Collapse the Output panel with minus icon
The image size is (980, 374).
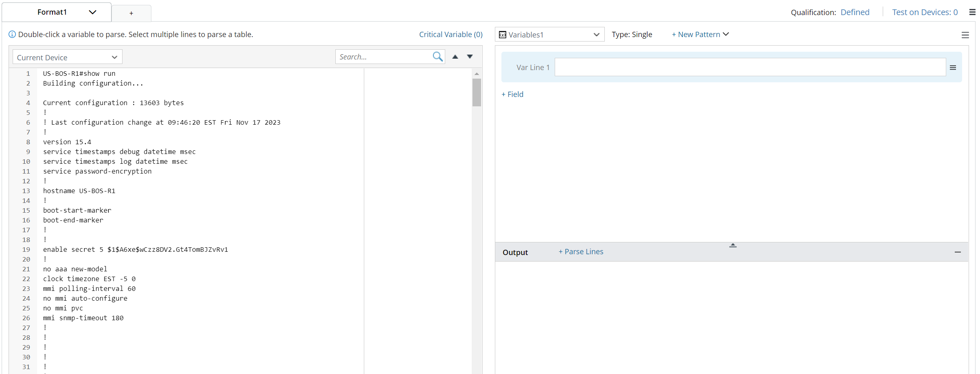pyautogui.click(x=958, y=252)
